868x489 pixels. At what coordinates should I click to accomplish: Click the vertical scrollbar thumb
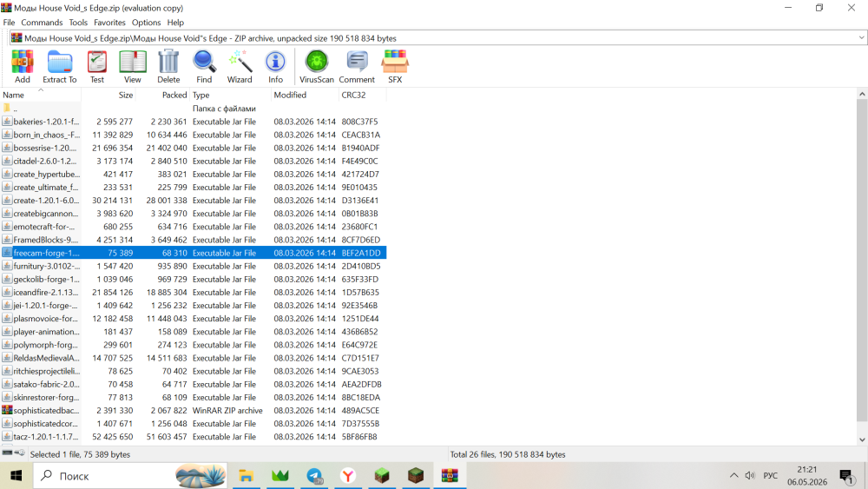click(862, 261)
